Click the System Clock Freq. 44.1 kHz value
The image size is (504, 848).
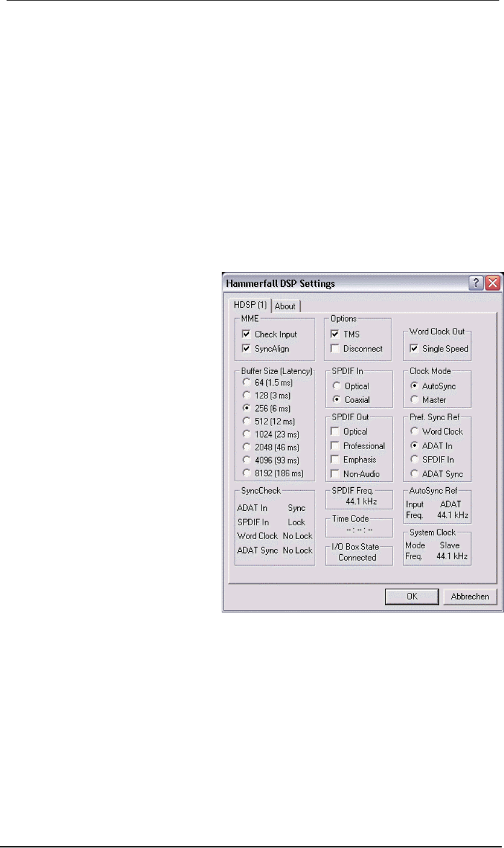pos(452,556)
